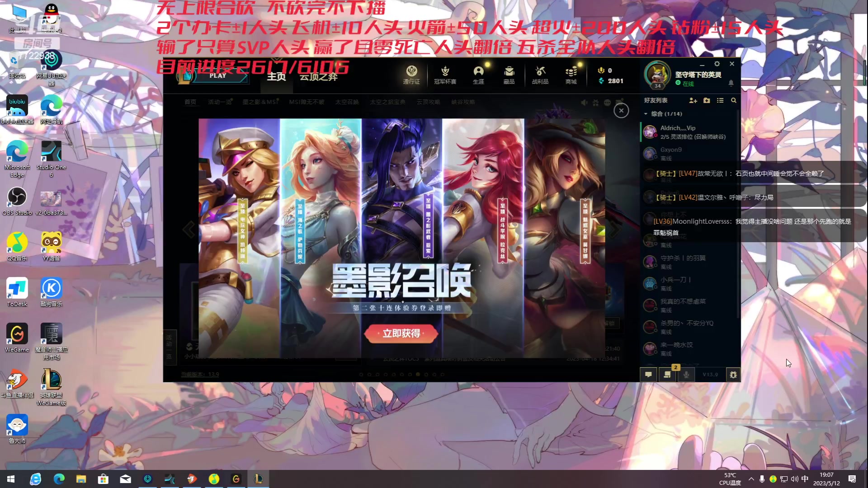Open ToDesk desktop icon

(x=17, y=292)
